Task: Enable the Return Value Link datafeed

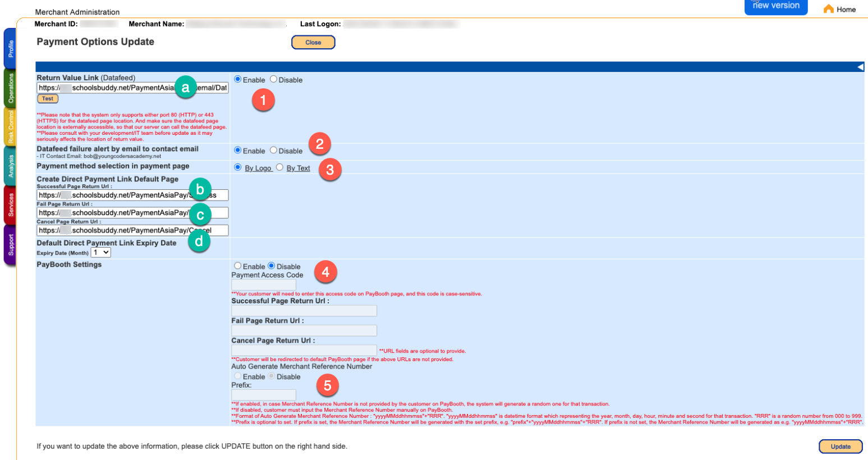Action: 238,79
